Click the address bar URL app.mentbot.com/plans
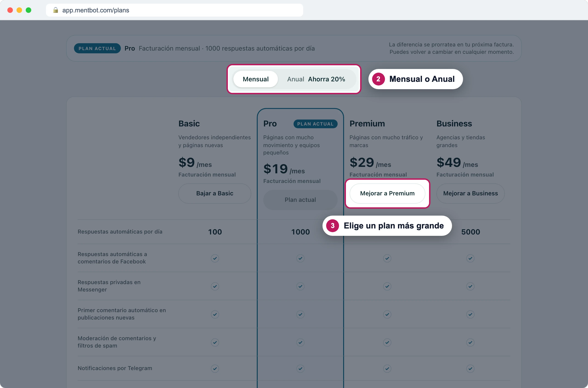588x388 pixels. pyautogui.click(x=96, y=10)
